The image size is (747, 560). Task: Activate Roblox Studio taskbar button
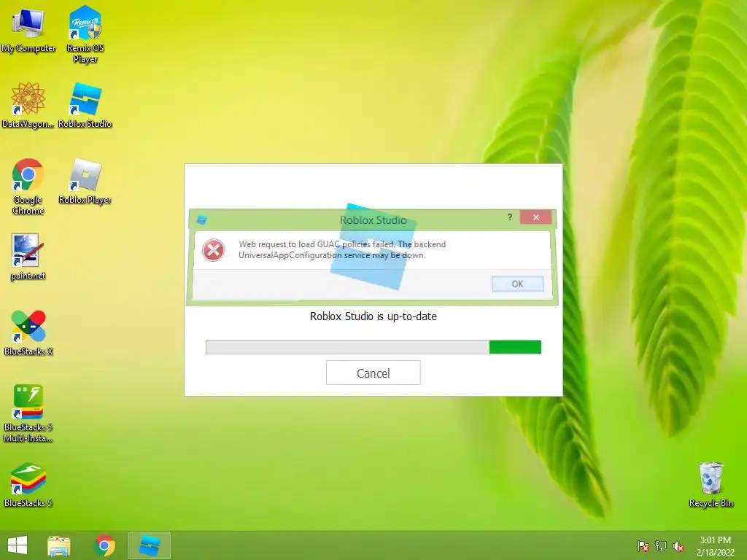tap(149, 545)
